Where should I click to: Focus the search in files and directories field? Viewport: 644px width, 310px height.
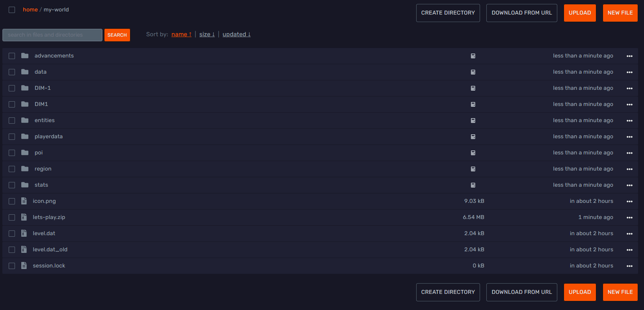click(x=52, y=35)
